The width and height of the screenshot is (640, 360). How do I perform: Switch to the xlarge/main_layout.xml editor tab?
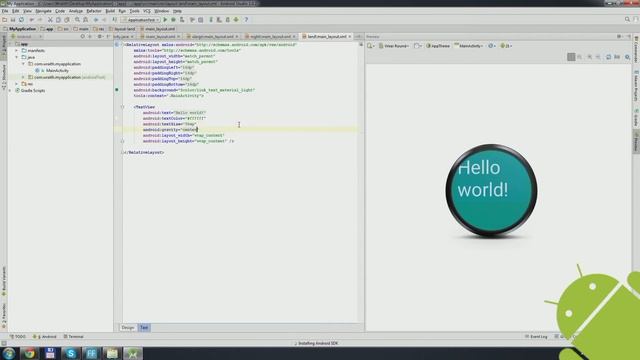click(x=212, y=37)
